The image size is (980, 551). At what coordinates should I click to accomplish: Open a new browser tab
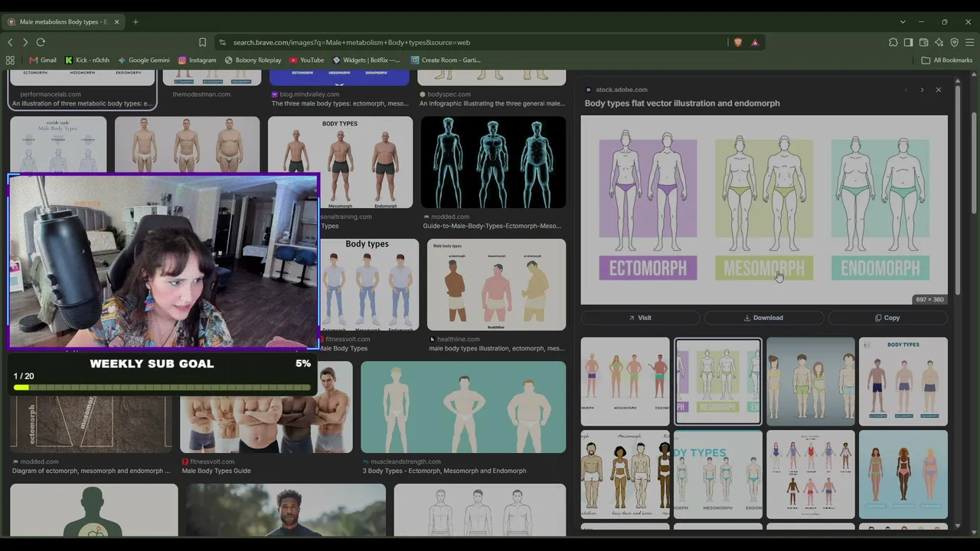136,21
